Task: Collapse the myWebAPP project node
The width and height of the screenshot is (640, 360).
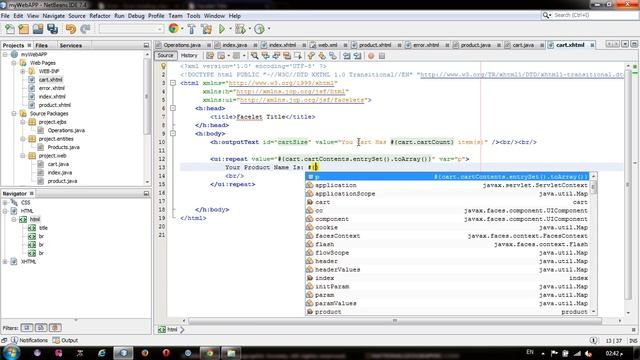Action: (5, 54)
